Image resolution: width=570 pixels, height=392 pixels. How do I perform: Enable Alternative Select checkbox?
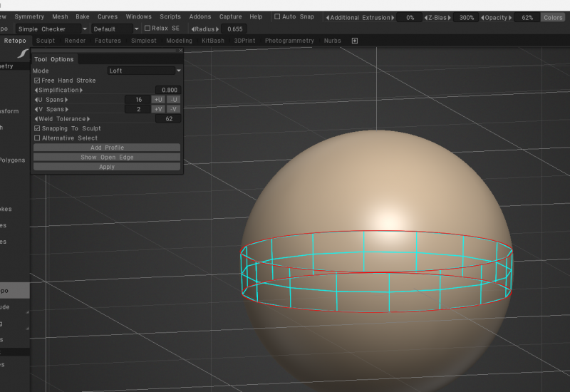(37, 138)
